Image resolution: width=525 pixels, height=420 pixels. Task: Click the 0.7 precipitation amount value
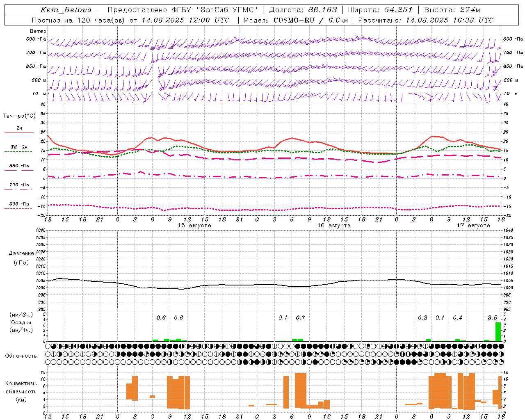(x=301, y=318)
